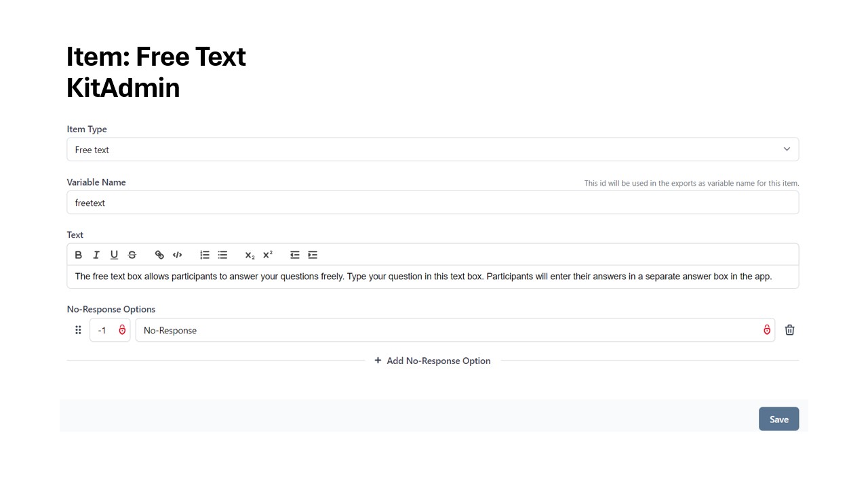The height and width of the screenshot is (488, 868).
Task: Click the Variable Name label
Action: click(96, 182)
